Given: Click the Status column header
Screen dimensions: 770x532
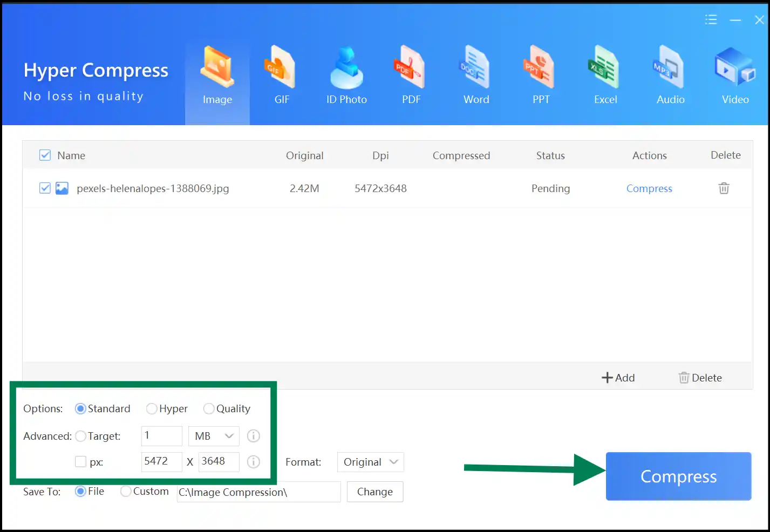Looking at the screenshot, I should 550,155.
